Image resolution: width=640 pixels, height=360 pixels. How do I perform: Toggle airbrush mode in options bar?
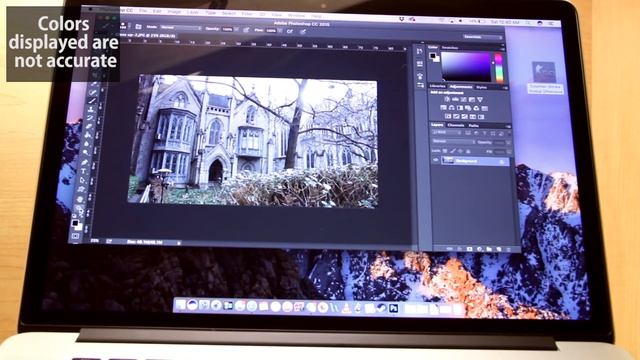click(x=290, y=31)
